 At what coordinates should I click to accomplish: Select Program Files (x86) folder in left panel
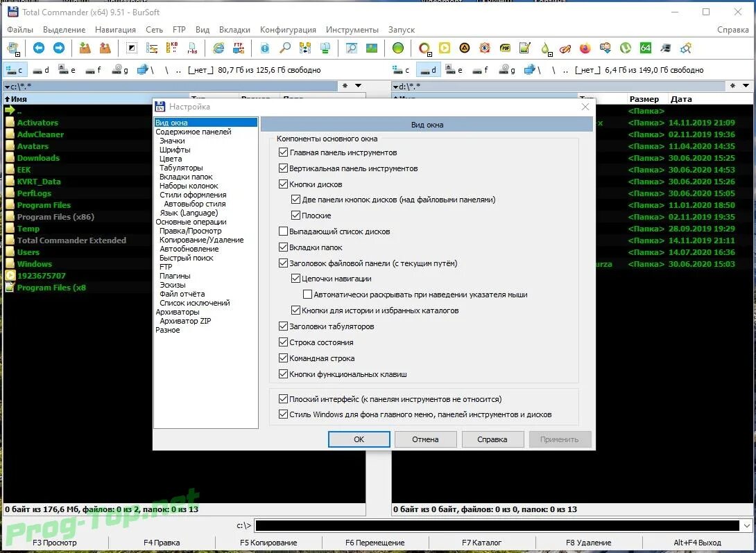[55, 217]
